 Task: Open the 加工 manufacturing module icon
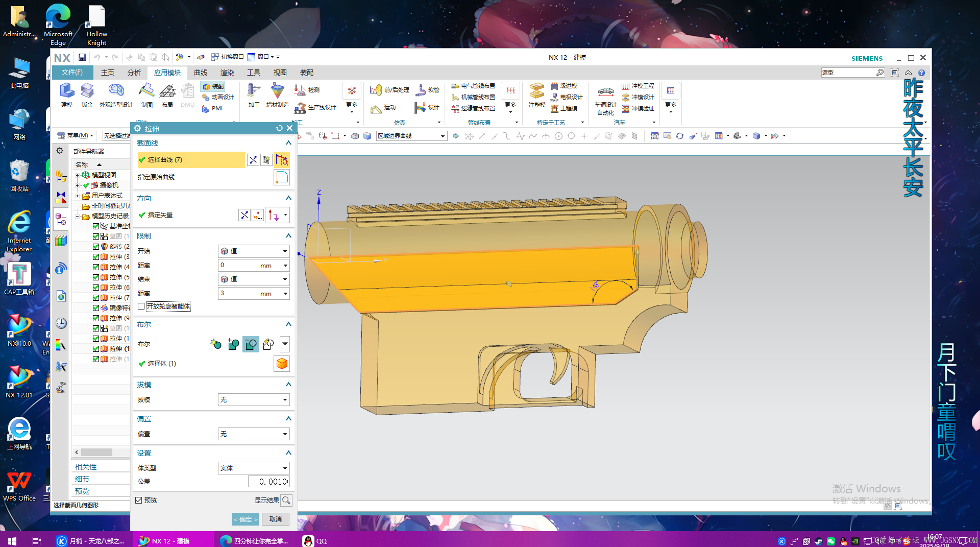click(x=254, y=95)
